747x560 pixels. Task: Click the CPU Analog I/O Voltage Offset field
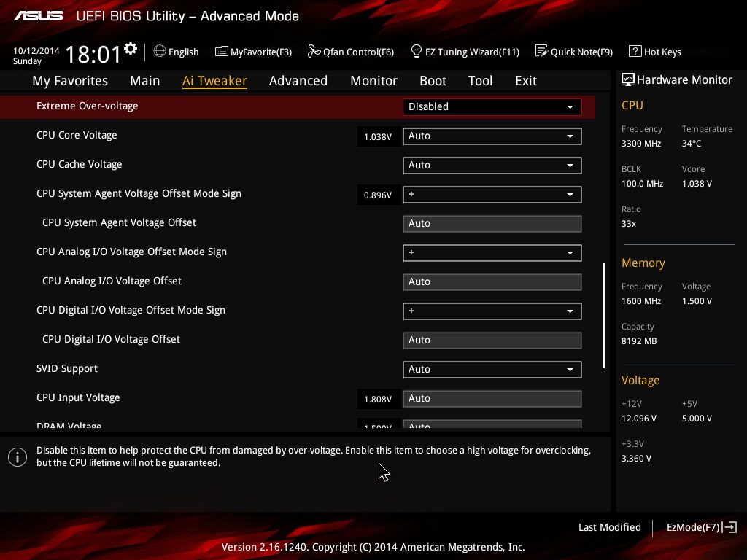pyautogui.click(x=492, y=282)
